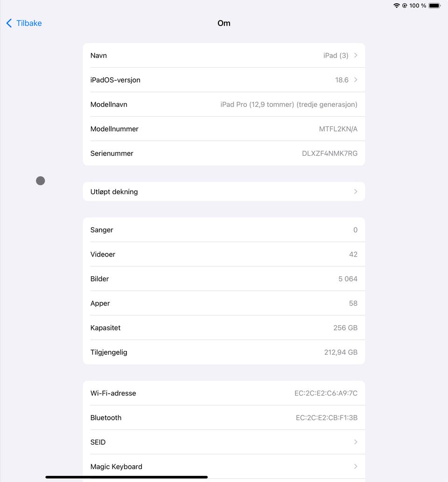The image size is (448, 482).
Task: Tap the Modellnummer value MTFL2KN/A
Action: click(x=338, y=129)
